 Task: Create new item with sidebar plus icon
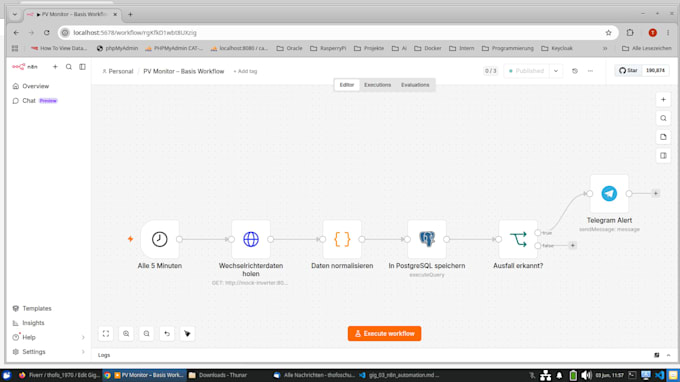[55, 67]
